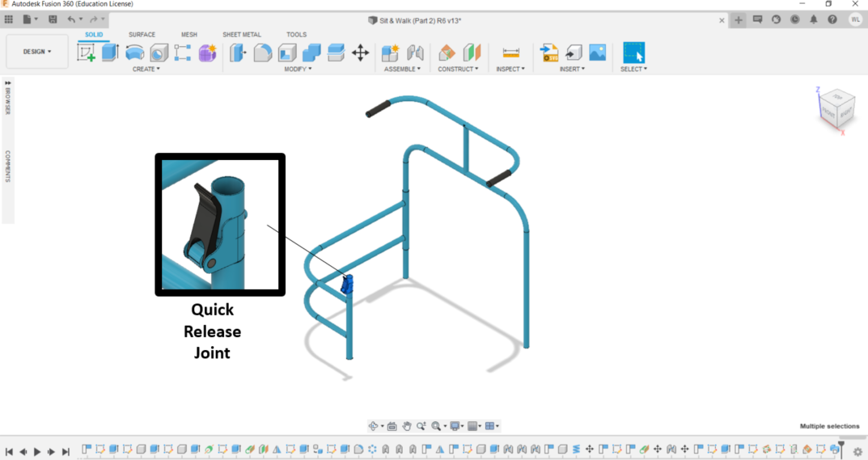Switch to the TOOLS tab
This screenshot has height=460, width=868.
pos(296,34)
